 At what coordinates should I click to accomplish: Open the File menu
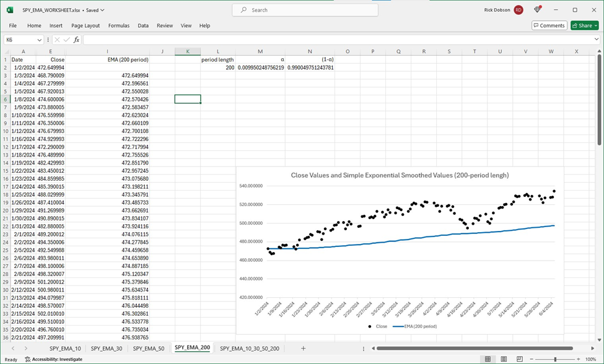[13, 25]
